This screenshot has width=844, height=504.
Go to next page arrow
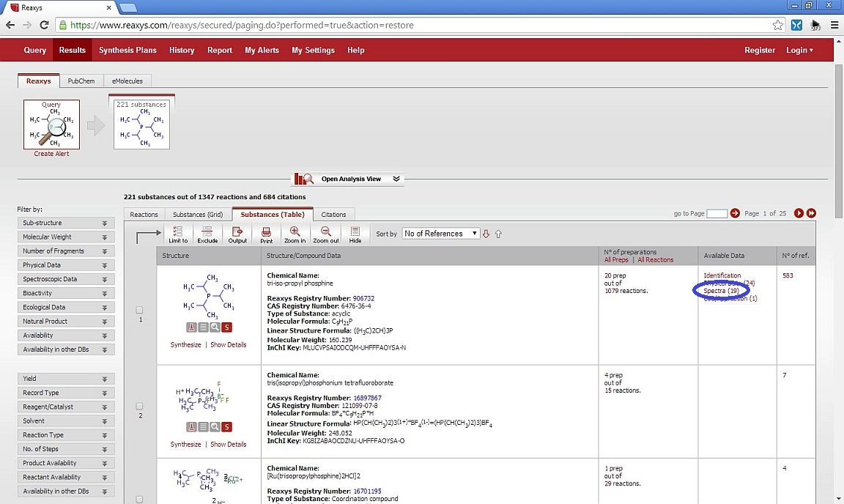(799, 213)
